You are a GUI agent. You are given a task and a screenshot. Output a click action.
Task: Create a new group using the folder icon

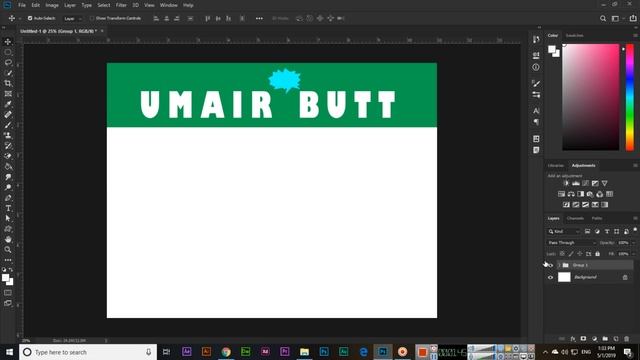coord(605,339)
